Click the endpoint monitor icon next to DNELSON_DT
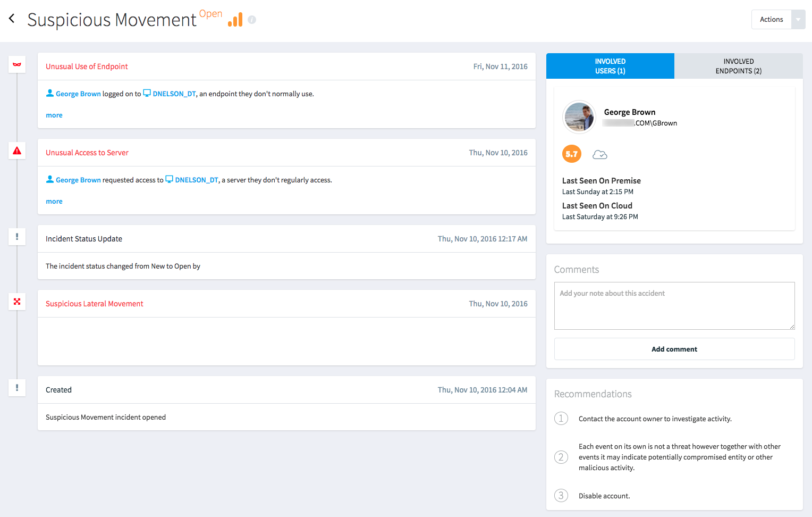 point(147,93)
